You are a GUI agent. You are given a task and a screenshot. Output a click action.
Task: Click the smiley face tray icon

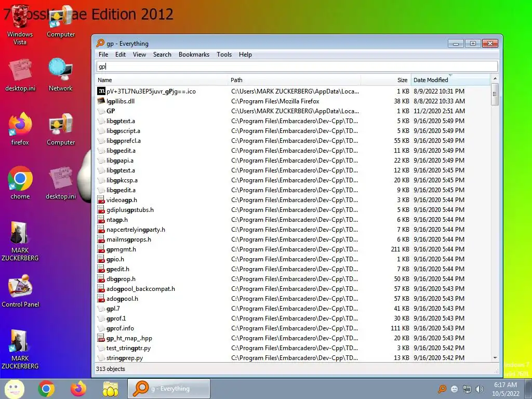point(455,389)
